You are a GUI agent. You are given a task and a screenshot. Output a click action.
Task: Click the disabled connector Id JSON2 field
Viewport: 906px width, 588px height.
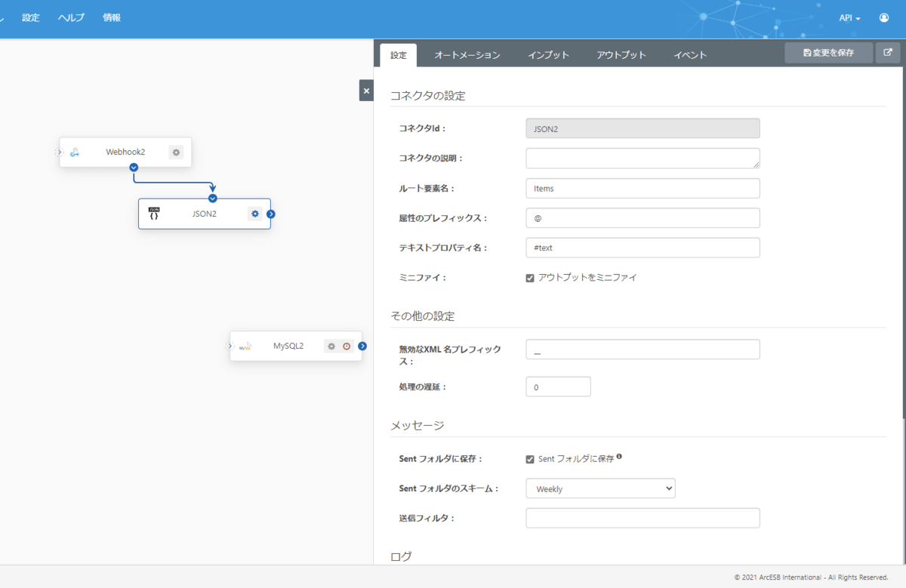643,128
